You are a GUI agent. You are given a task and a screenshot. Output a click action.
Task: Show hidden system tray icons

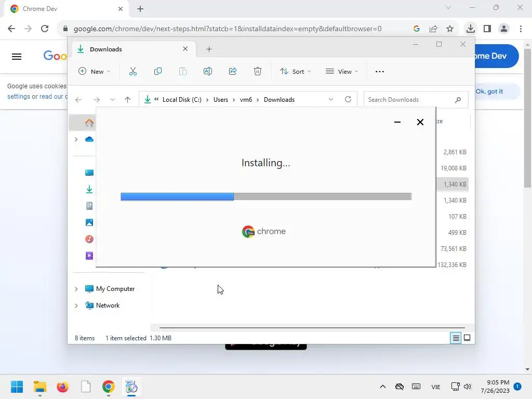[383, 387]
